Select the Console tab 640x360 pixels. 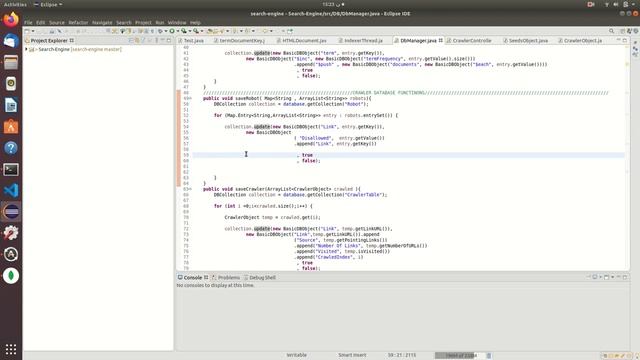pos(193,278)
